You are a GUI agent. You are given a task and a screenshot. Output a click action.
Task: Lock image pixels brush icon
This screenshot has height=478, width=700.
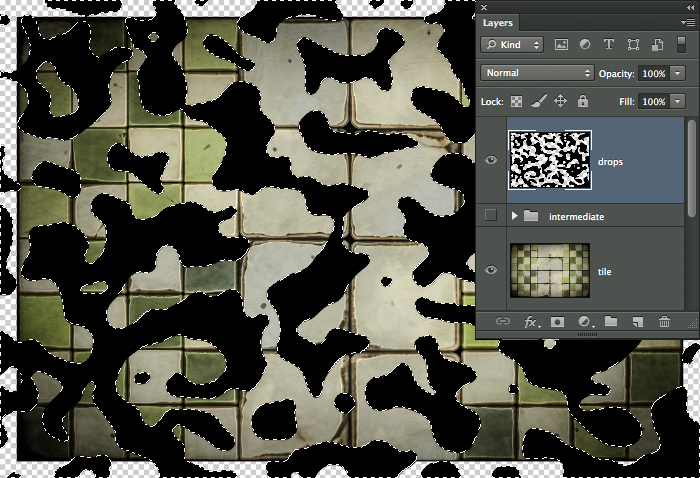tap(539, 101)
